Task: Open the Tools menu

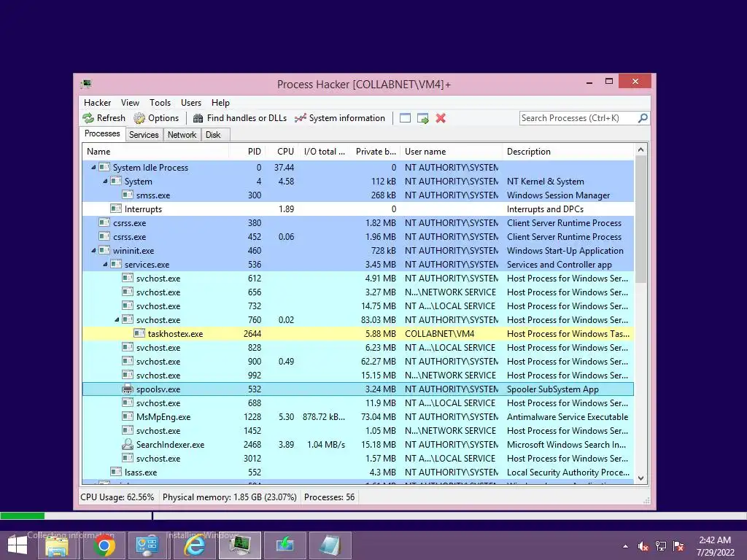Action: 160,103
